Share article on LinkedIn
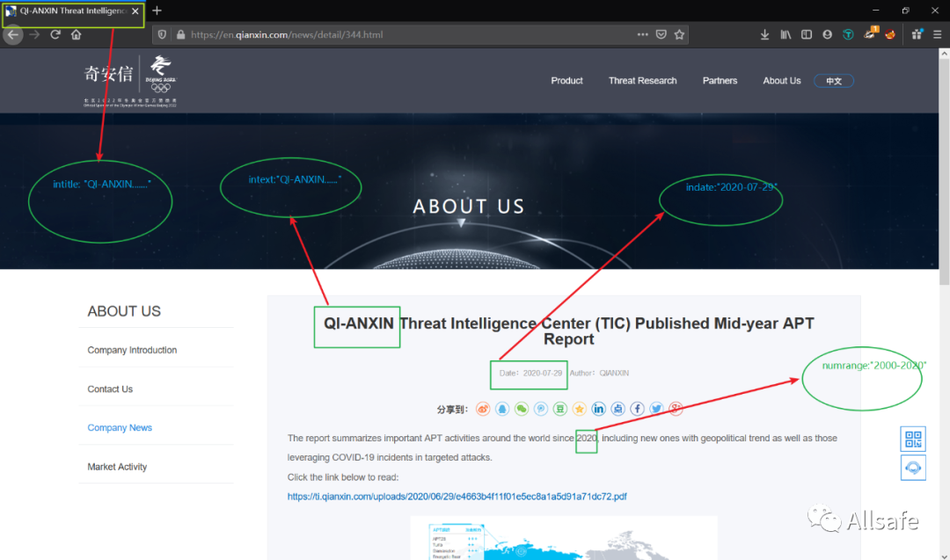The width and height of the screenshot is (950, 560). coord(599,410)
